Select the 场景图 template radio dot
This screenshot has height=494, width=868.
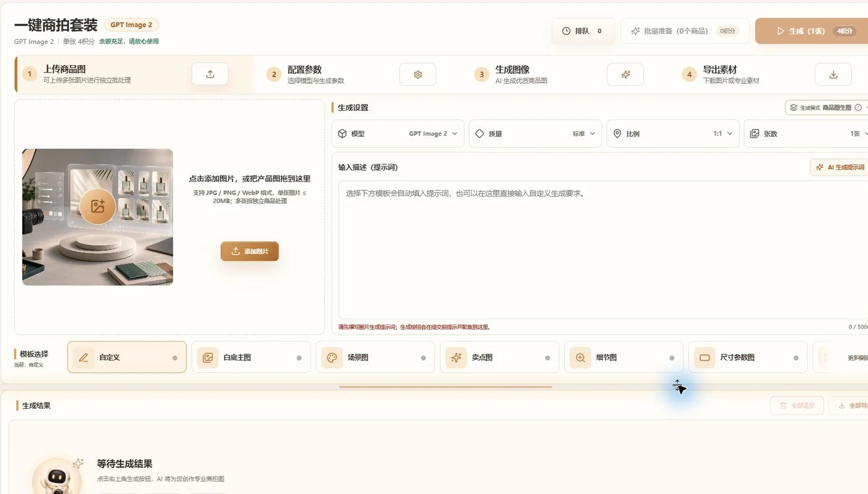423,358
